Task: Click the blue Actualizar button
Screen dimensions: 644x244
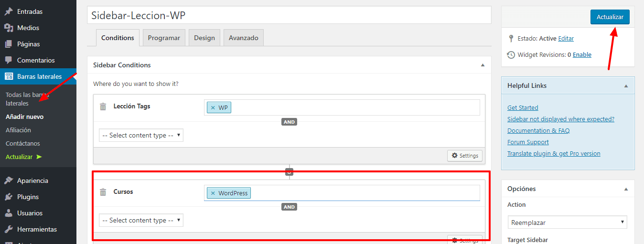Action: [610, 17]
